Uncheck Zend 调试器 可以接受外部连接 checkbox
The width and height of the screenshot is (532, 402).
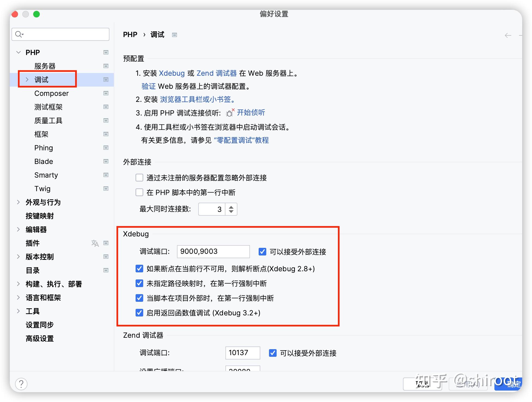pos(273,353)
